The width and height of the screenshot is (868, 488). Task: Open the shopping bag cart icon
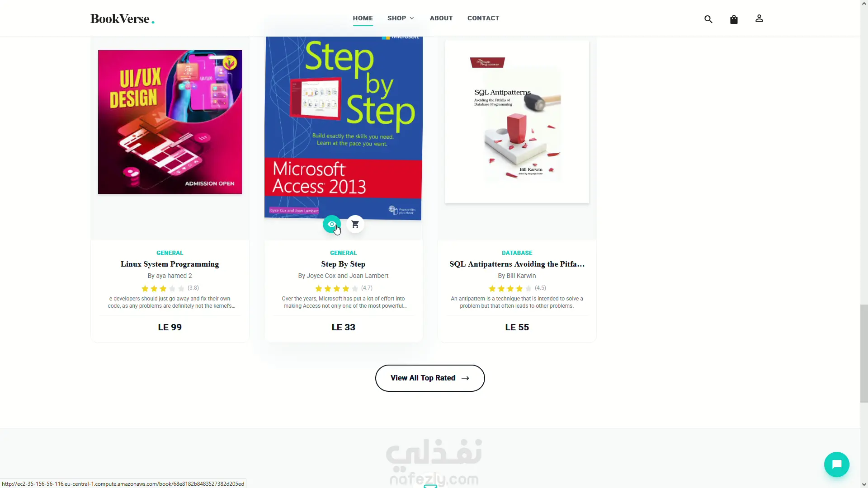point(734,19)
